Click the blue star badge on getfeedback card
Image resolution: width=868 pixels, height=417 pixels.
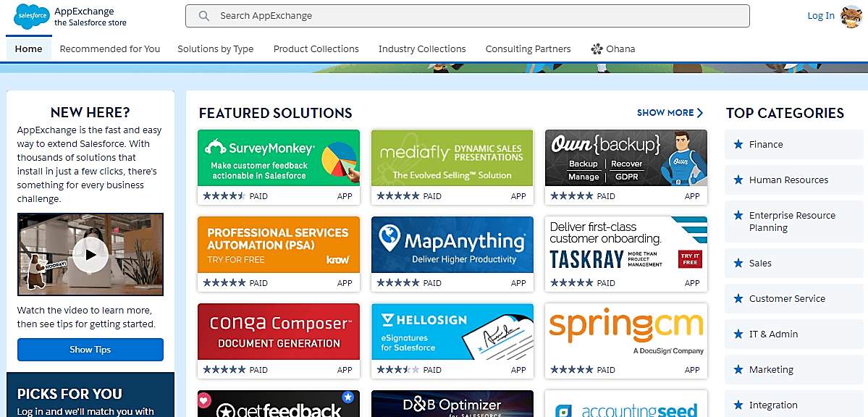347,397
